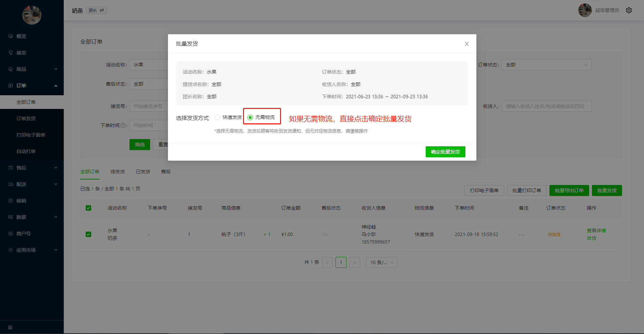644x334 pixels.
Task: Click the 概览 overview sidebar icon
Action: click(x=11, y=36)
